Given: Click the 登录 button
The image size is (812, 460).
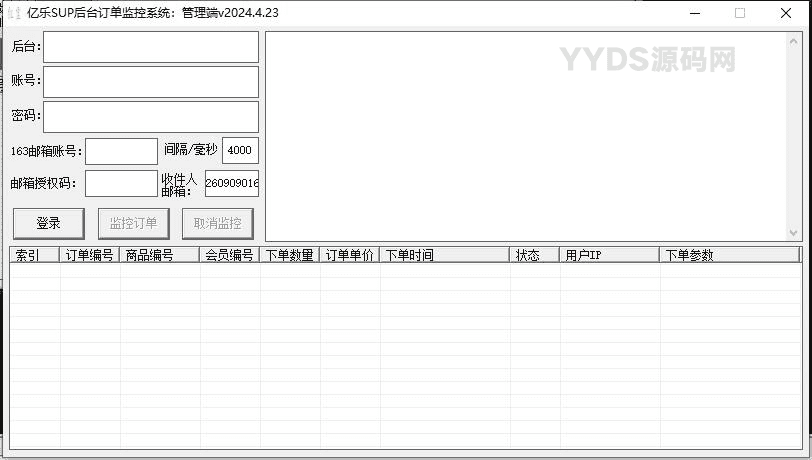Looking at the screenshot, I should click(49, 224).
